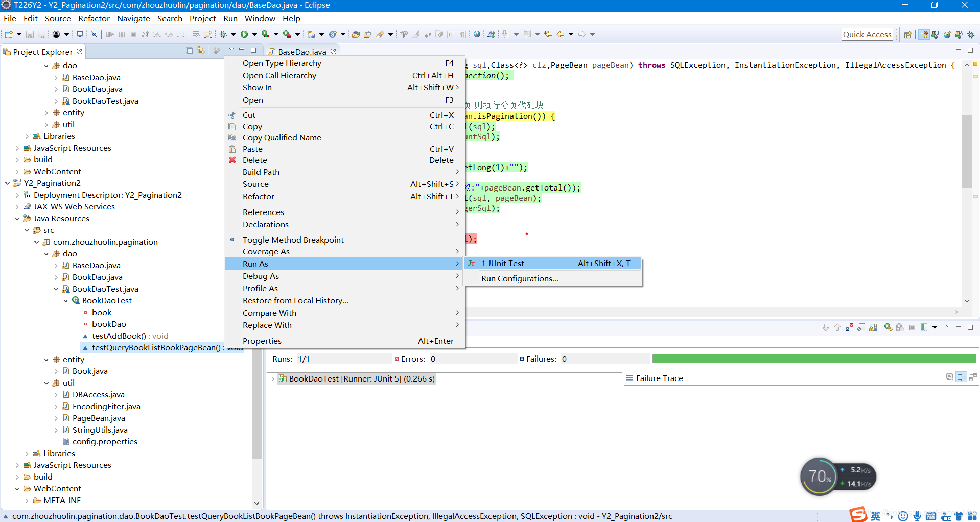
Task: Collapse the BookDaoTest class node
Action: click(66, 300)
